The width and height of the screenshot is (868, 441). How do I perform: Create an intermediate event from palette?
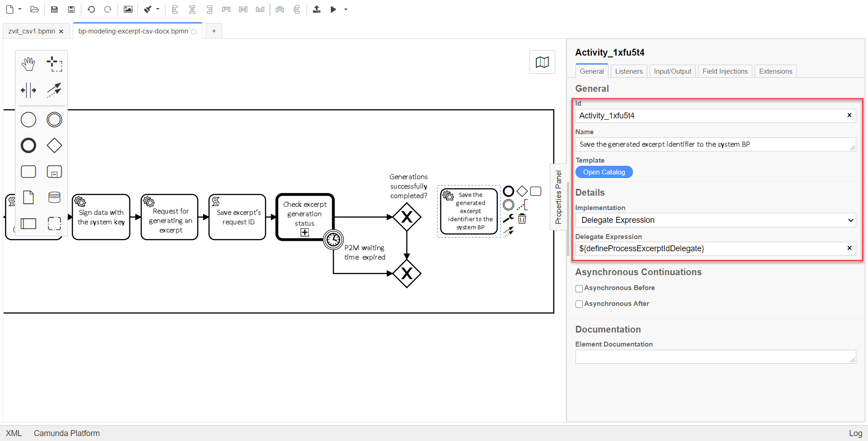pos(54,120)
